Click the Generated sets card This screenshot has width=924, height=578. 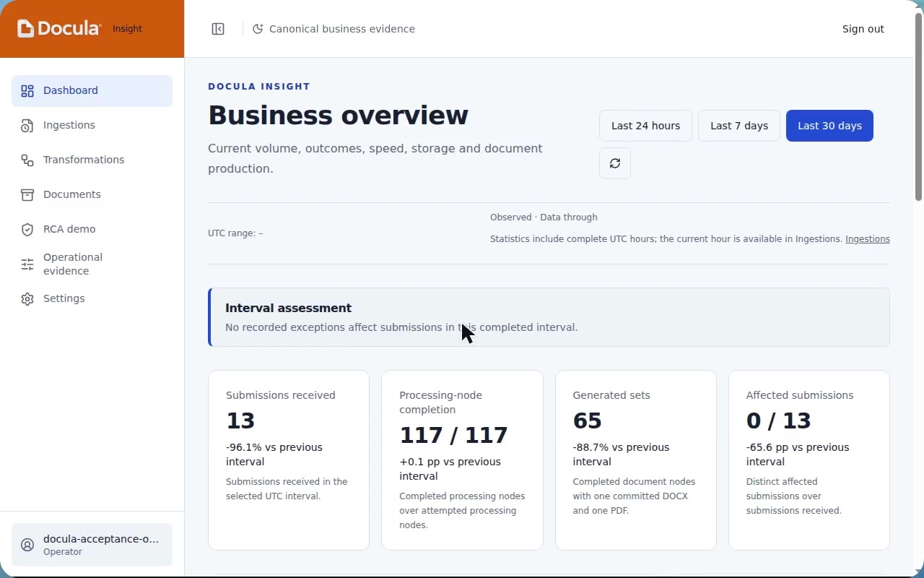(636, 460)
